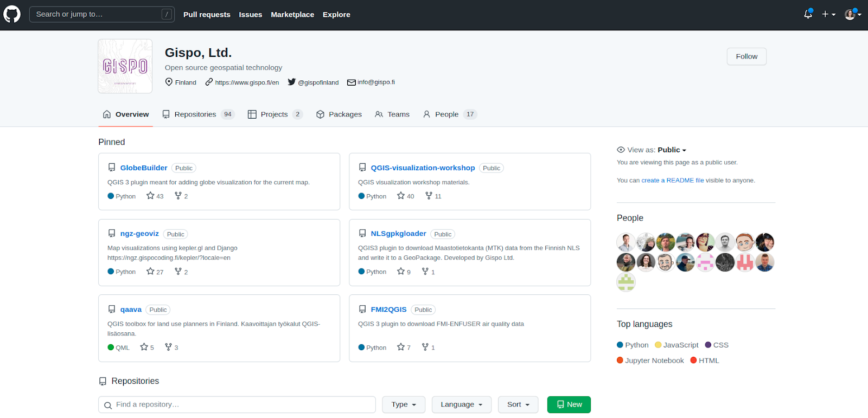Expand the Type filter dropdown
This screenshot has height=418, width=868.
[x=404, y=404]
